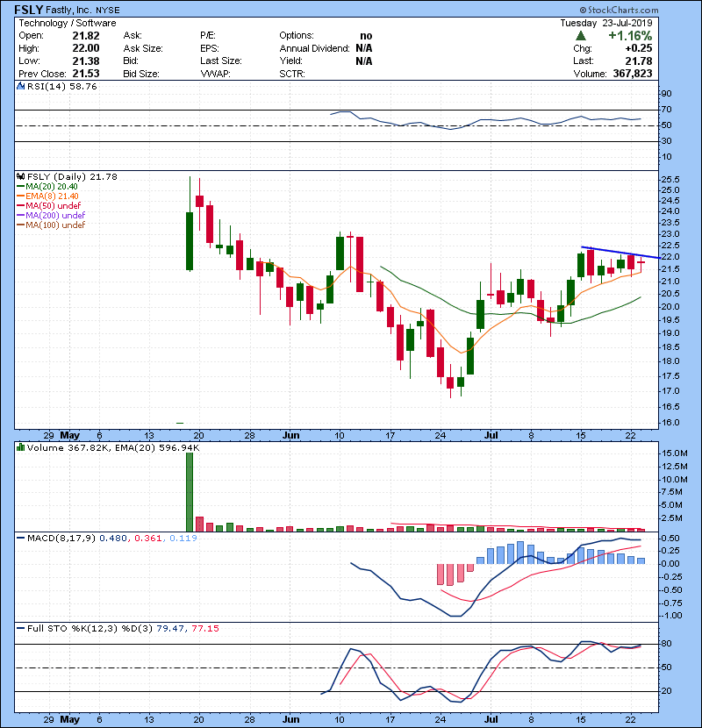Click the 15.0M volume axis label

point(674,453)
